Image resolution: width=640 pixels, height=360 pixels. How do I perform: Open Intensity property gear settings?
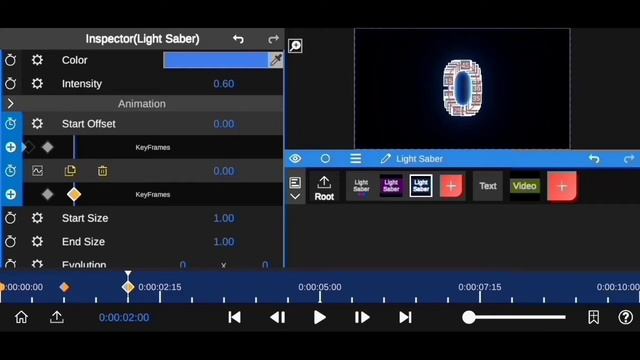pos(37,84)
